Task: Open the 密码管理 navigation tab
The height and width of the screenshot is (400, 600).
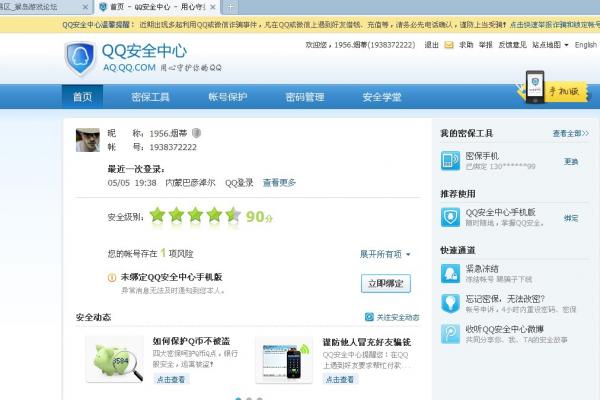Action: tap(305, 97)
